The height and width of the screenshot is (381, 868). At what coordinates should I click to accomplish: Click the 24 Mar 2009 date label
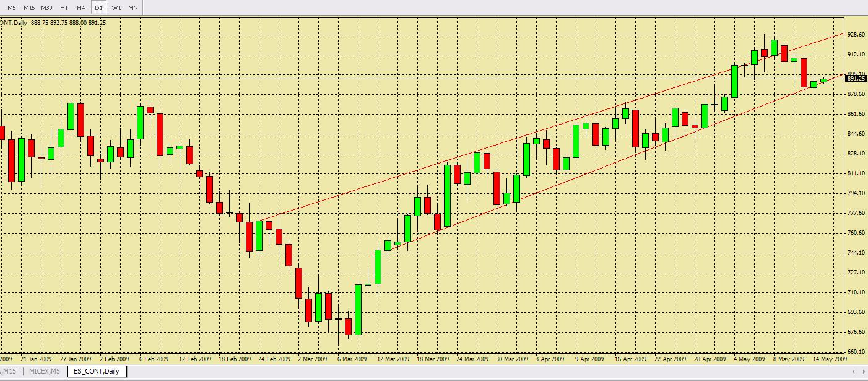(x=472, y=359)
